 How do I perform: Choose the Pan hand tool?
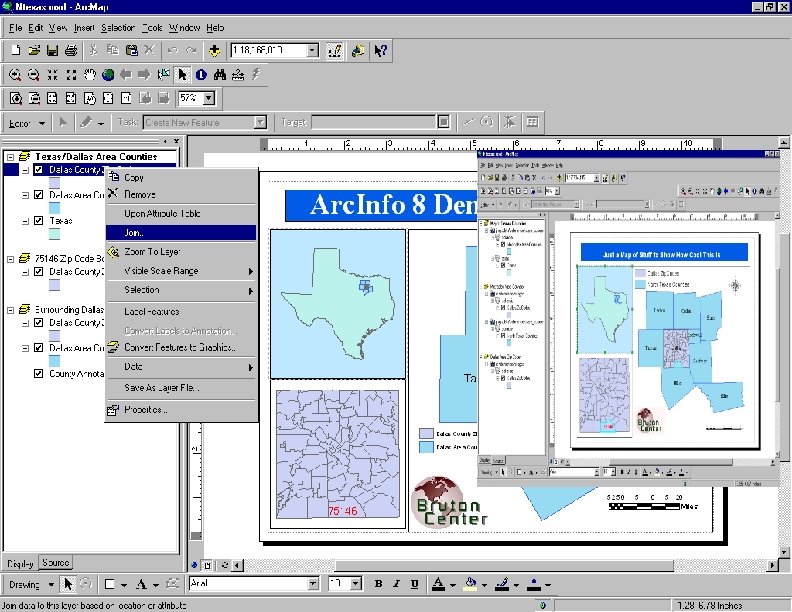(89, 75)
